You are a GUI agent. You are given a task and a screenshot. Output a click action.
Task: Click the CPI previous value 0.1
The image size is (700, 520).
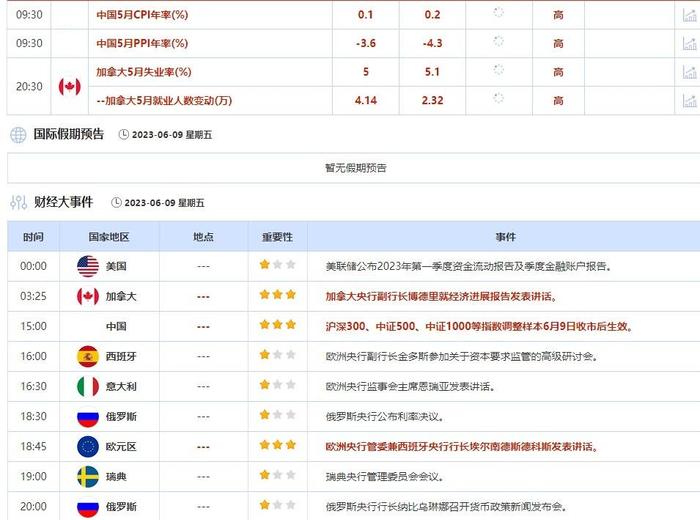pyautogui.click(x=365, y=15)
